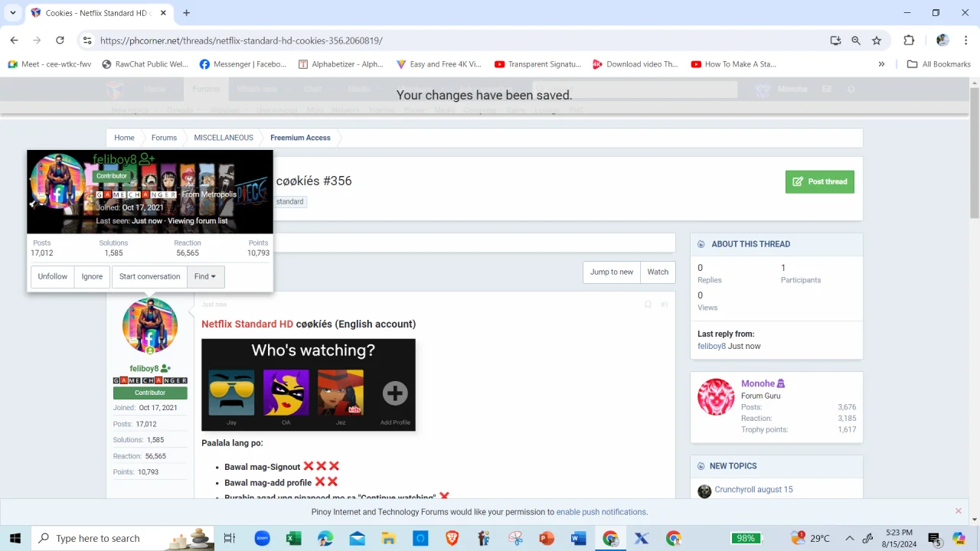This screenshot has width=980, height=551.
Task: Click feliboy8 username below post avatar
Action: coord(144,368)
